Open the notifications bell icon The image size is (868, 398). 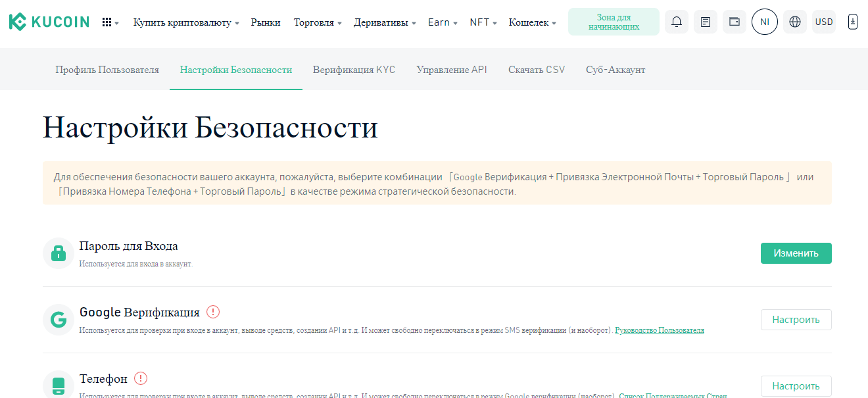[x=676, y=22]
